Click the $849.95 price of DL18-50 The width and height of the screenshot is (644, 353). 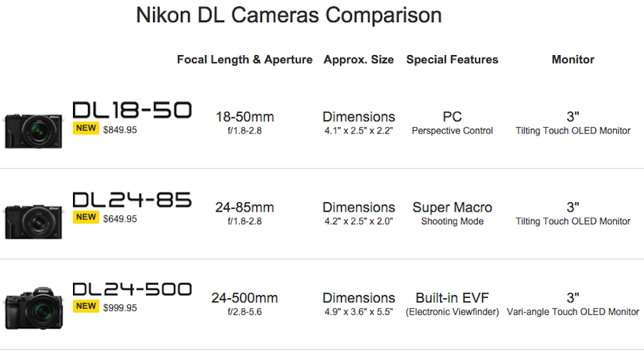120,130
